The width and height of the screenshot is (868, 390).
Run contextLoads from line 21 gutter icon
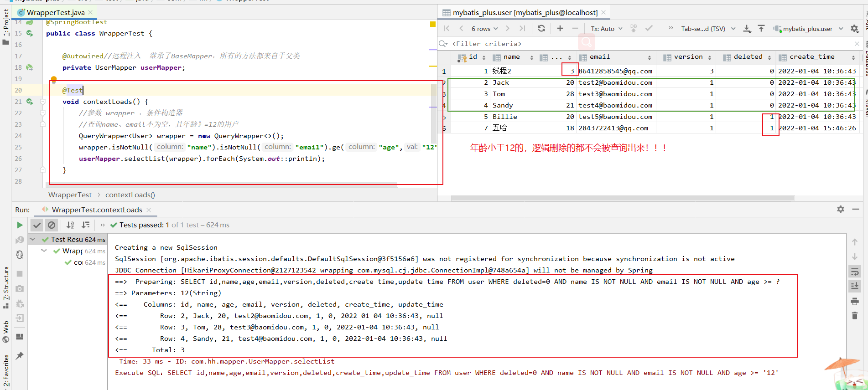point(30,102)
